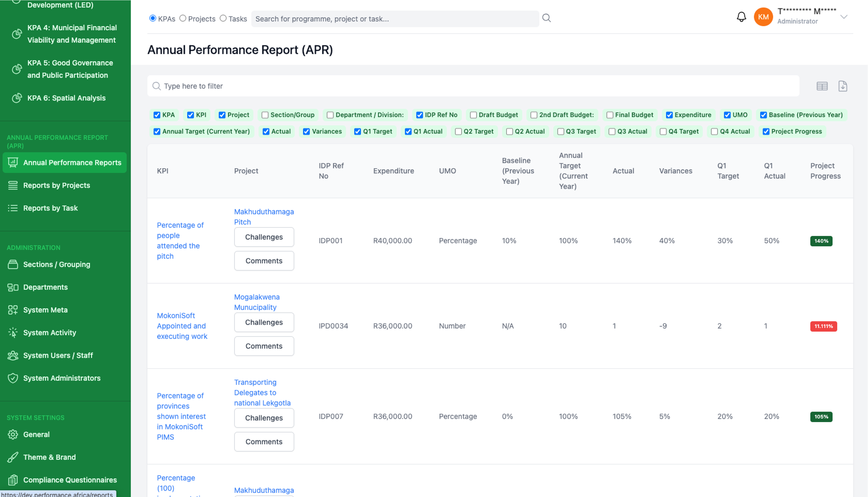Click the download report file icon
This screenshot has height=497, width=868.
click(843, 86)
